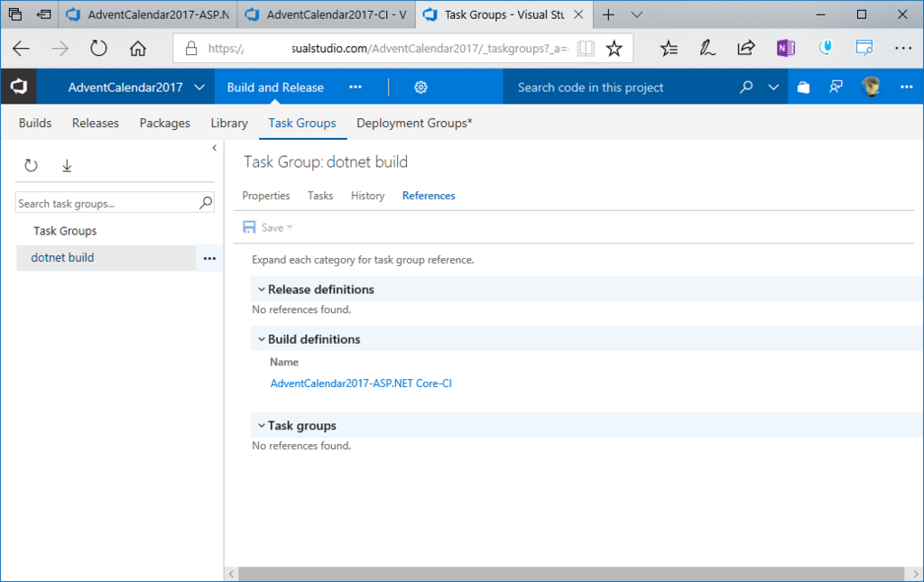Viewport: 924px width, 582px height.
Task: Select References tab
Action: point(429,196)
